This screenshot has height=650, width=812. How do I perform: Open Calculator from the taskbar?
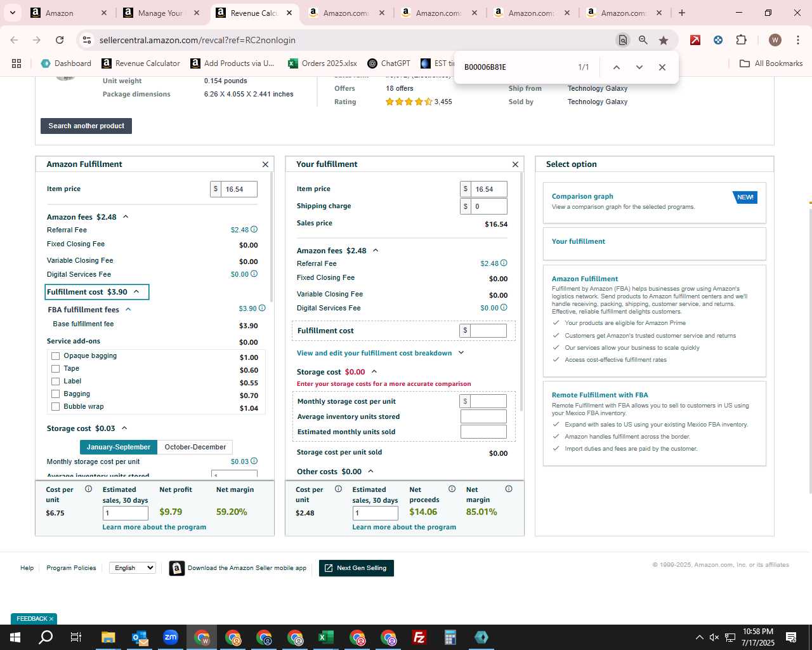coord(450,637)
